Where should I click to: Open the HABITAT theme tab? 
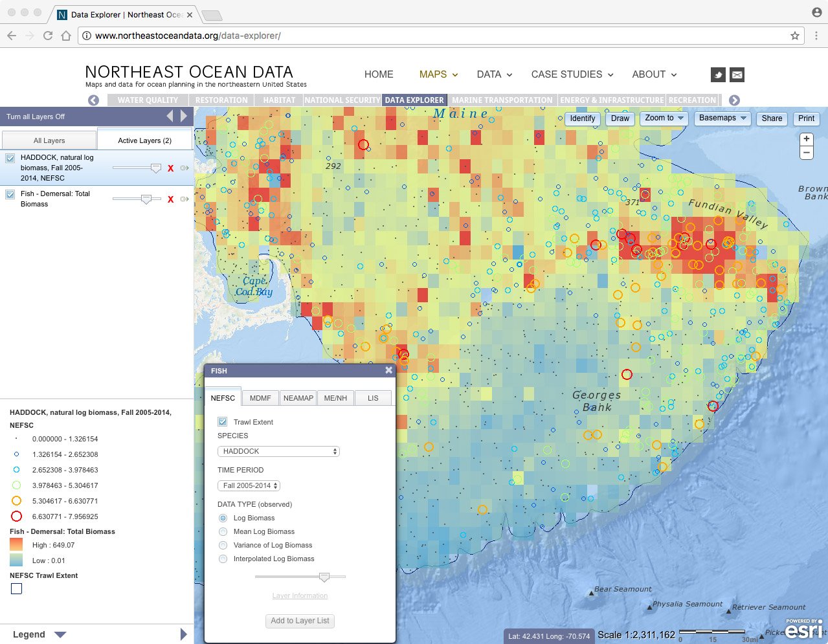(x=279, y=100)
